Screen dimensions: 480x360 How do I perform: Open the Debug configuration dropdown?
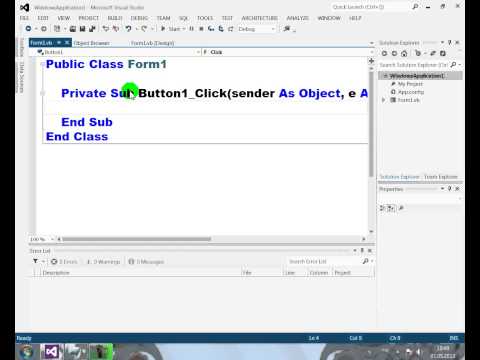pyautogui.click(x=256, y=29)
